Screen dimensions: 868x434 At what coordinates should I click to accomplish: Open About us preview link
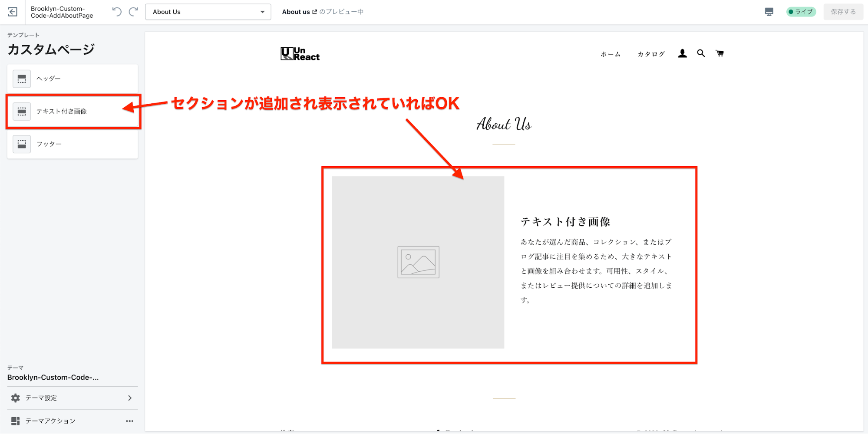click(x=299, y=12)
